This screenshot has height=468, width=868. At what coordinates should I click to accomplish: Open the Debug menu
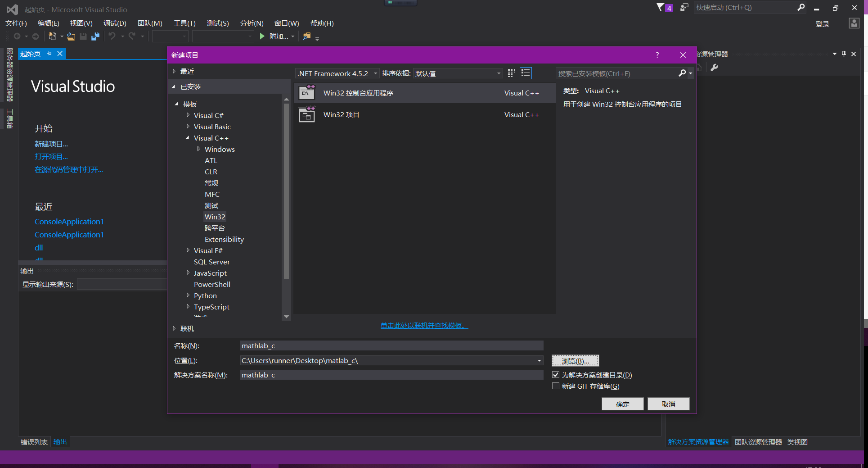point(115,23)
